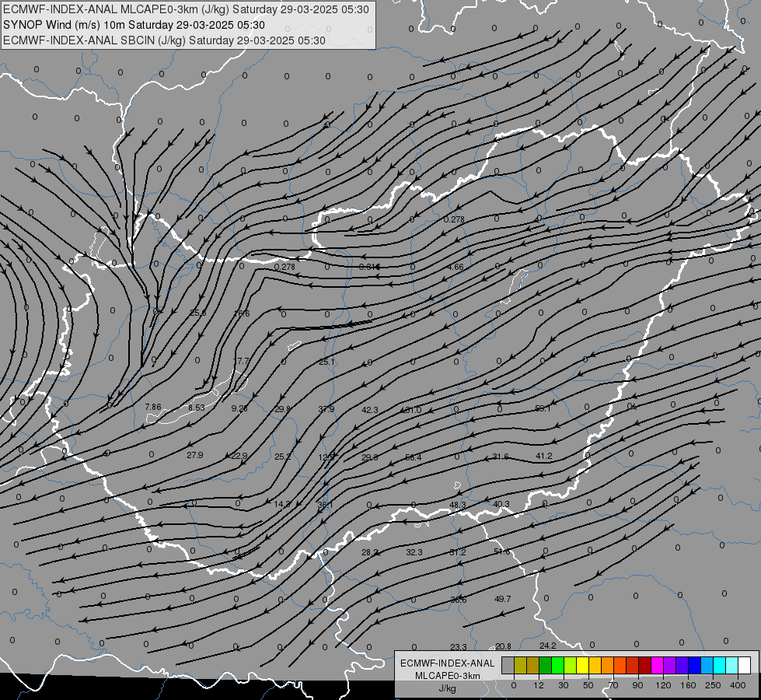Viewport: 761px width, 700px height.
Task: Pick the white legend swatch
Action: [x=744, y=665]
